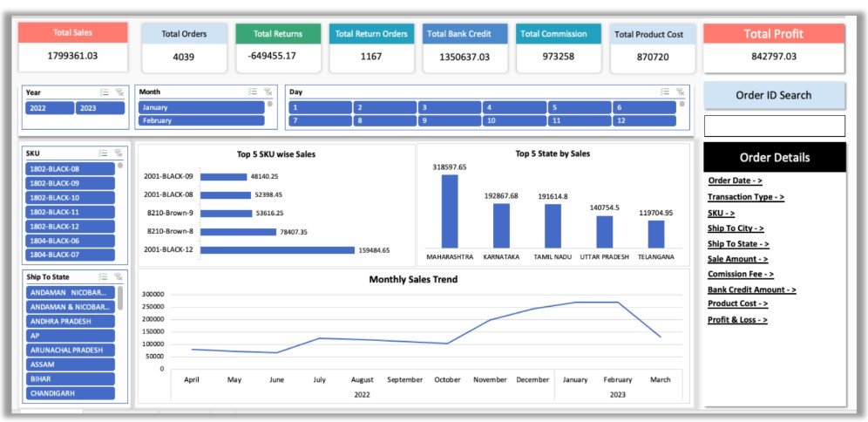Click the Day slicer scroll handle
This screenshot has width=868, height=422.
click(x=682, y=104)
